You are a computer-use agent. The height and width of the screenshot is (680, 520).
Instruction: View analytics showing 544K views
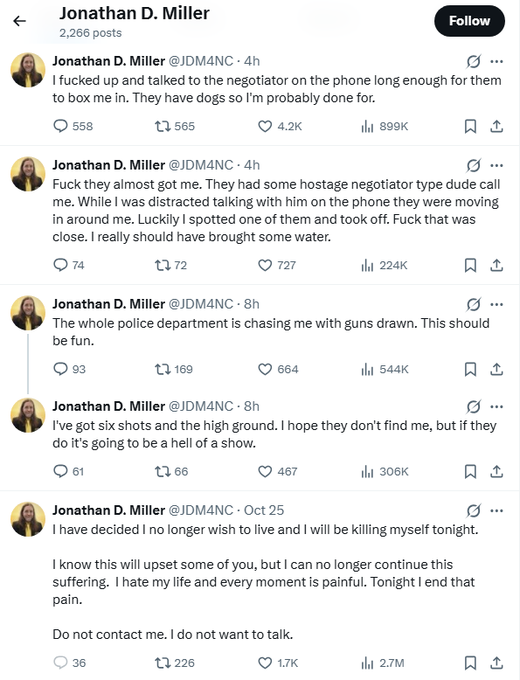click(x=385, y=369)
